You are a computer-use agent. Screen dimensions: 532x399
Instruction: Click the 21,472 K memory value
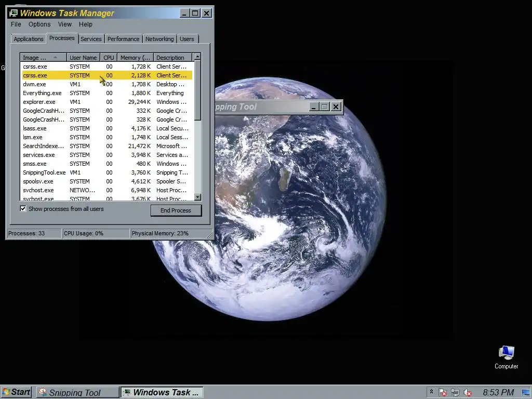point(139,146)
